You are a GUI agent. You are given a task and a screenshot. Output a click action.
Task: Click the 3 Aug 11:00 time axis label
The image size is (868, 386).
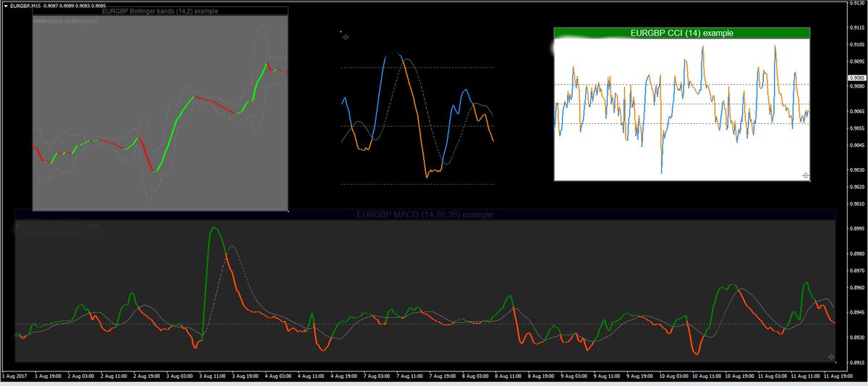[213, 377]
